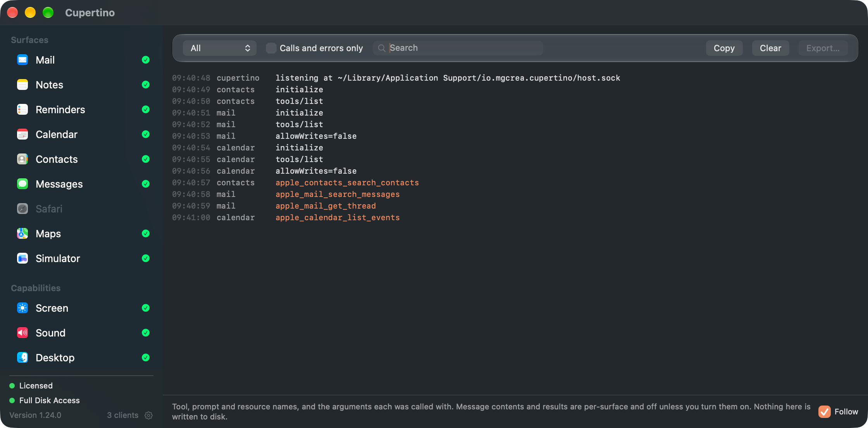Click the apple_mail_get_thread log entry
The height and width of the screenshot is (428, 868).
tap(325, 206)
